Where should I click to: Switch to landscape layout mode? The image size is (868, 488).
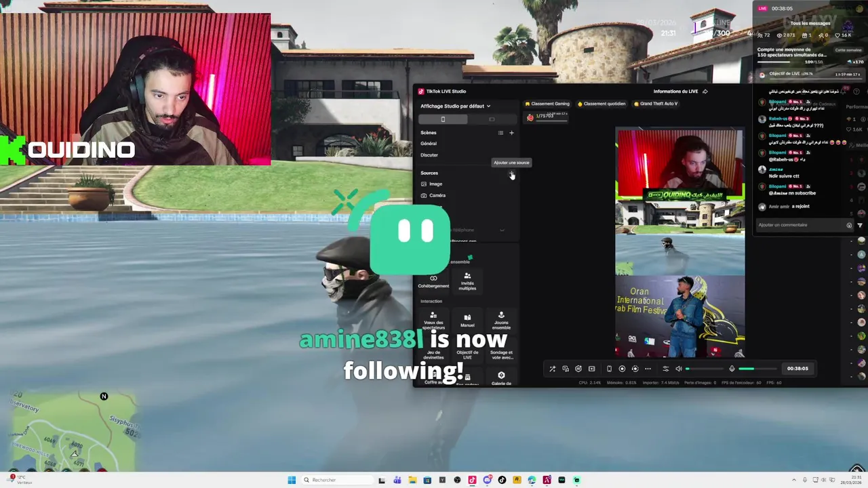[492, 119]
